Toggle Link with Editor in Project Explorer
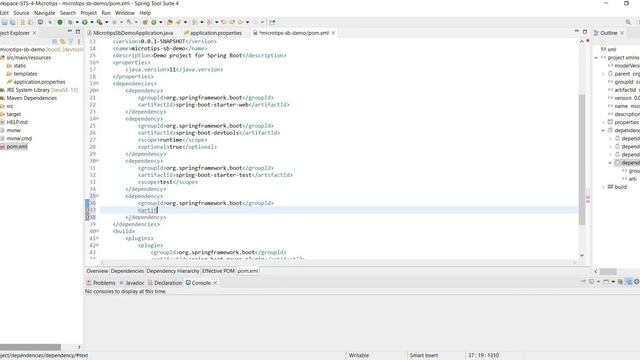Image resolution: width=640 pixels, height=360 pixels. tap(62, 41)
